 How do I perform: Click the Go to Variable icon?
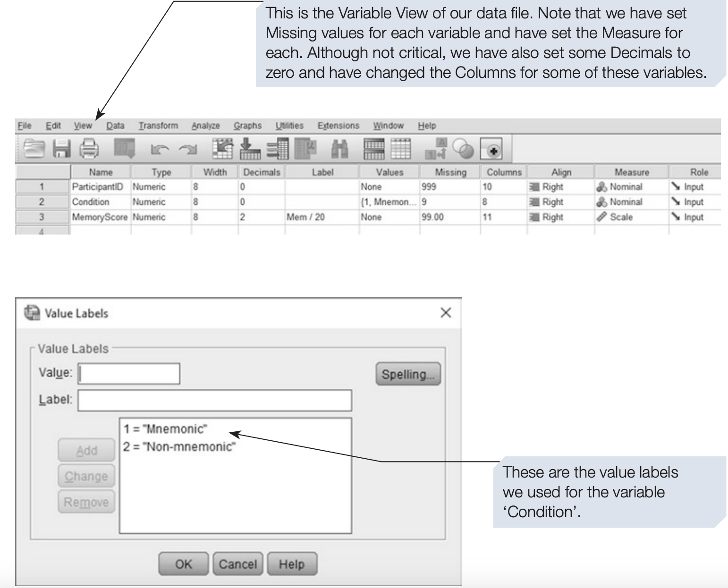point(250,149)
